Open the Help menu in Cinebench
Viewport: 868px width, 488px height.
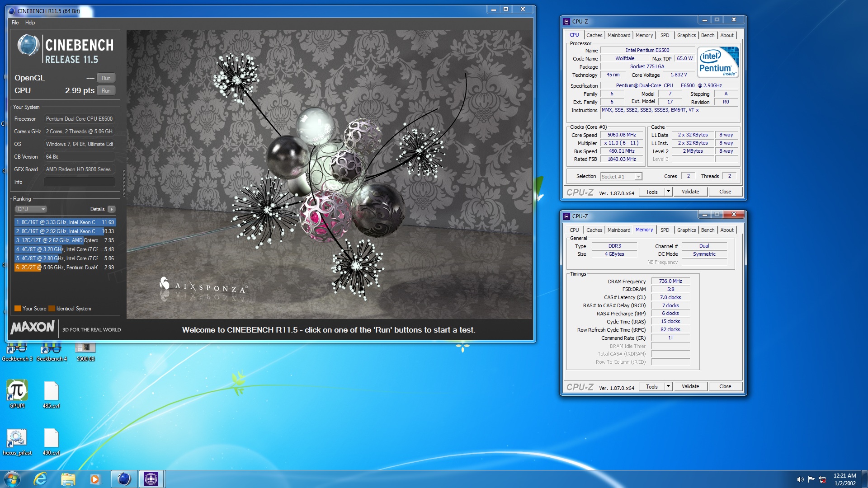pyautogui.click(x=30, y=23)
